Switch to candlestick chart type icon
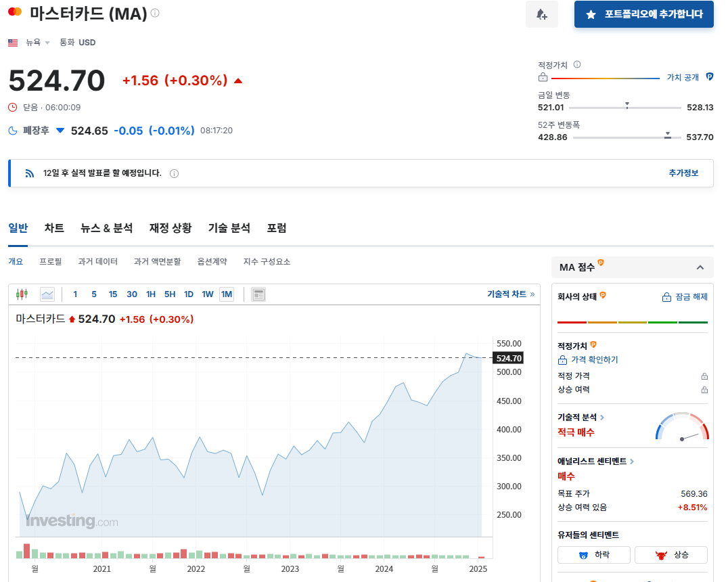Screen dimensions: 728x582 22,294
